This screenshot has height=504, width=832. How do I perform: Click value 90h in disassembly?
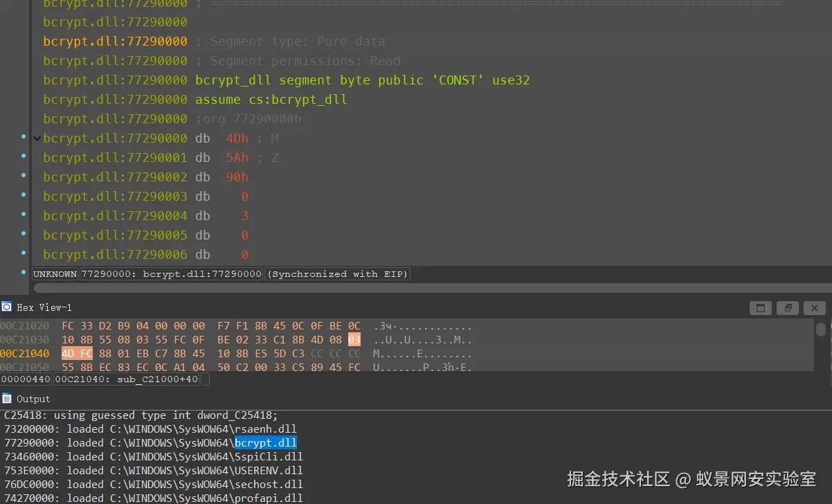point(237,177)
